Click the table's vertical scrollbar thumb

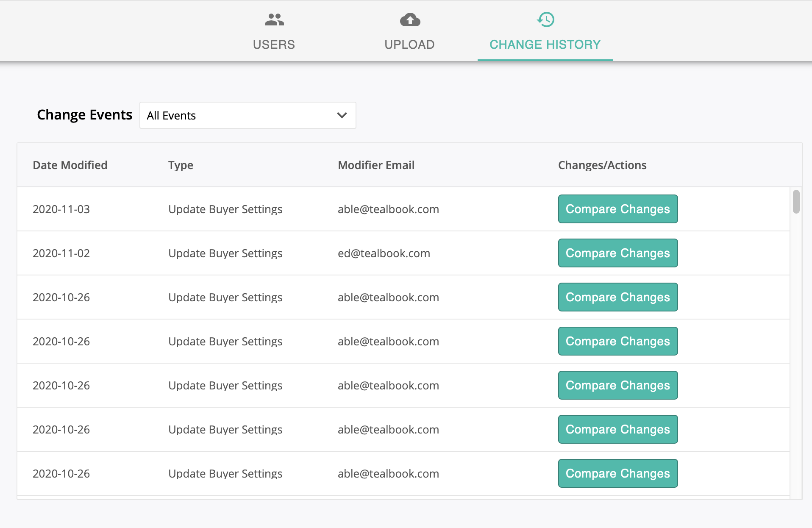pos(796,202)
